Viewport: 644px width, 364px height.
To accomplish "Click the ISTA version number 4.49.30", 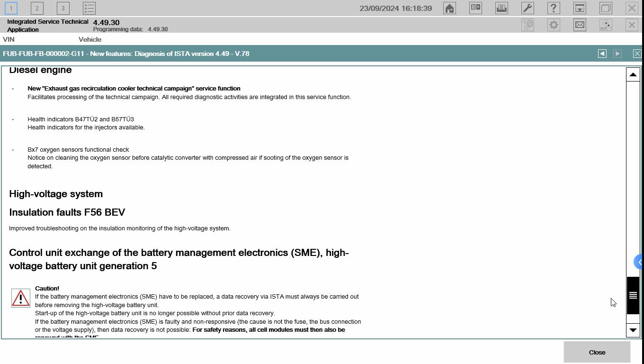I will click(107, 22).
